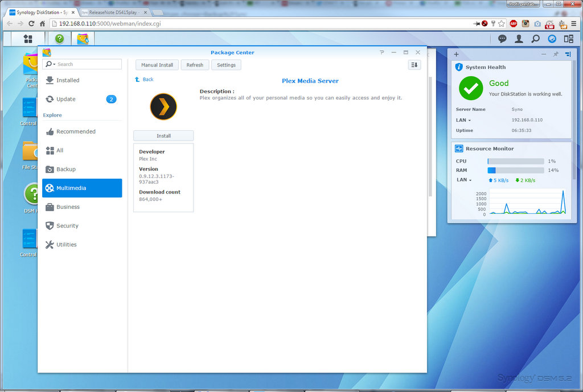
Task: Click the Plex Media Server title
Action: click(x=310, y=81)
